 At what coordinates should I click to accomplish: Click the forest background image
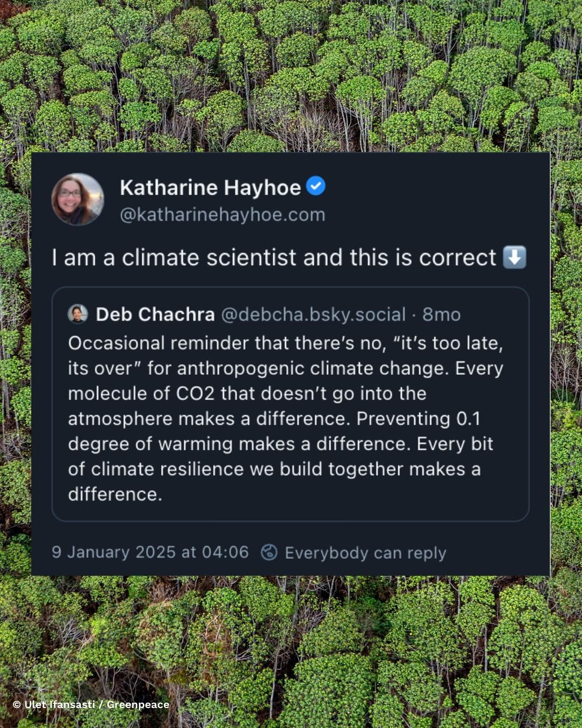point(291,75)
